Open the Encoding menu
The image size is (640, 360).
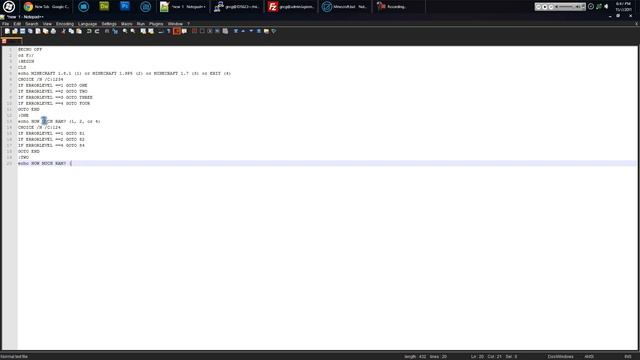point(65,24)
